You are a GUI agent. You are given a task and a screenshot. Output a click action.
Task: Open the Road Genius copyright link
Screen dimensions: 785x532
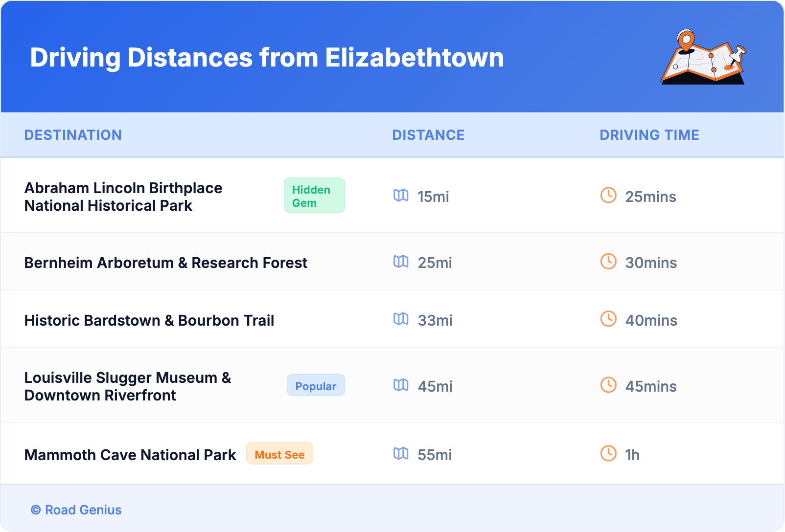76,510
